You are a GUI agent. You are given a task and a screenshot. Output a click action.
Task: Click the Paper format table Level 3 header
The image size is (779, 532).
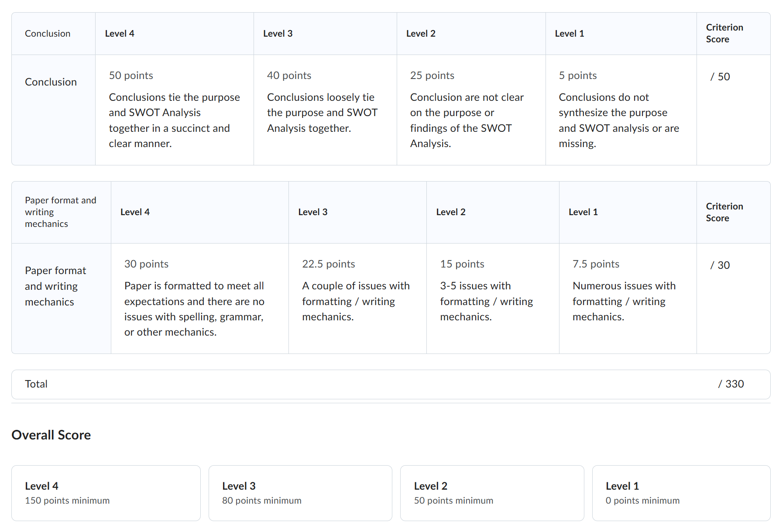pos(312,212)
